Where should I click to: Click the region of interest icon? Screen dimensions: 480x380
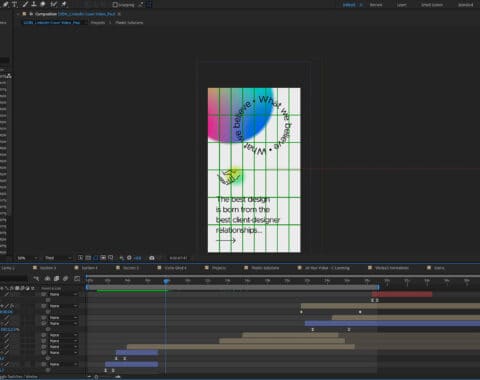tap(103, 258)
